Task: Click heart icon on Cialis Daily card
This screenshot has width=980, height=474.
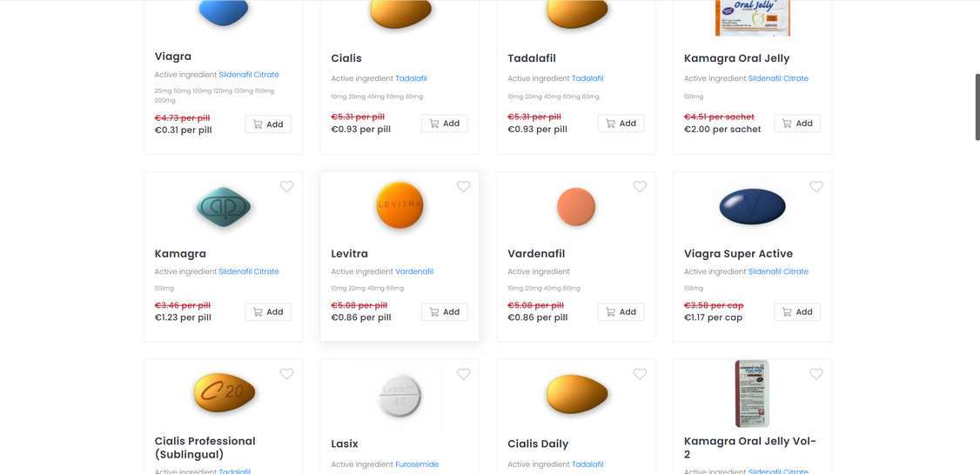Action: (x=640, y=374)
